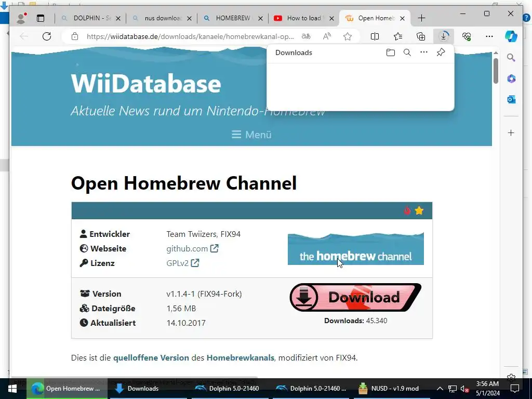532x399 pixels.
Task: Pin the Downloads panel
Action: click(x=441, y=52)
